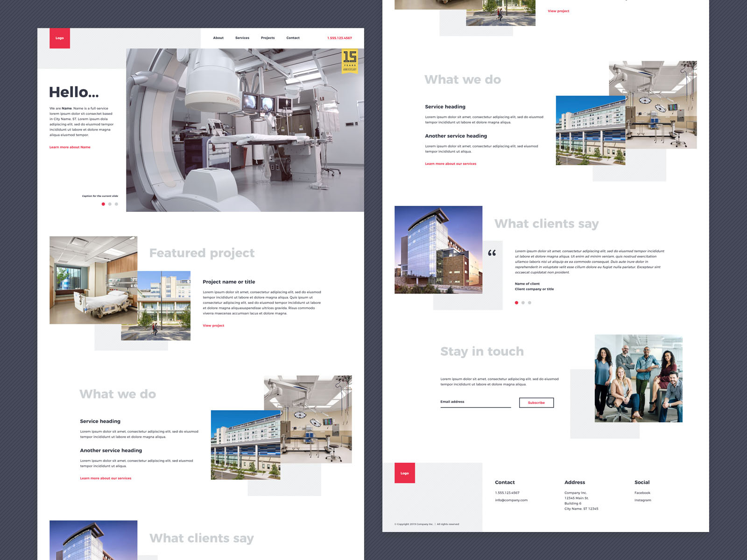Click the quotation mark icon beside the testimonial

tap(491, 253)
